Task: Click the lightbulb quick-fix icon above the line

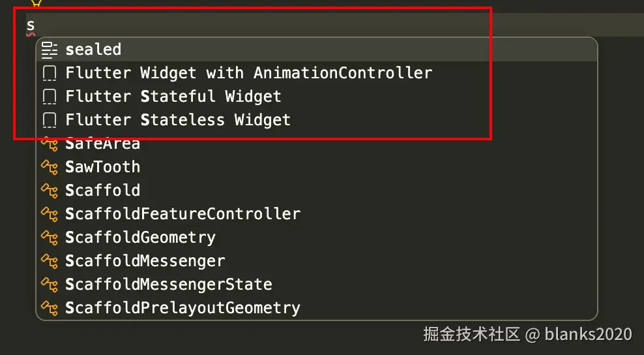Action: point(36,3)
